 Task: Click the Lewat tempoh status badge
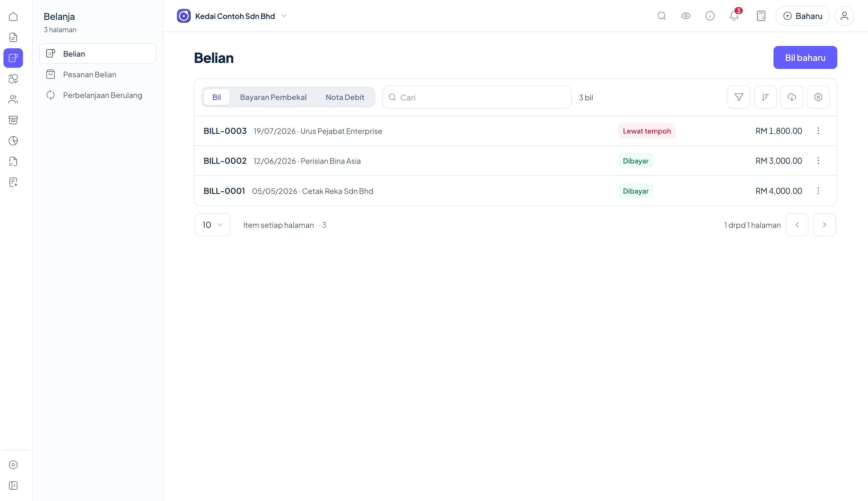click(647, 131)
